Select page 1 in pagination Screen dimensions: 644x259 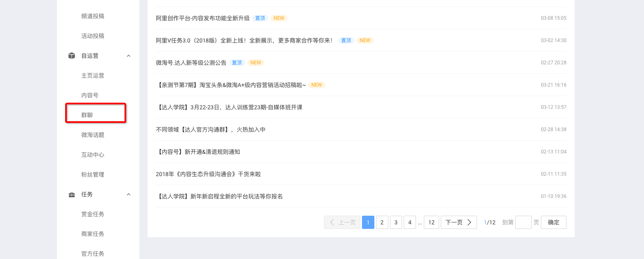tap(368, 222)
